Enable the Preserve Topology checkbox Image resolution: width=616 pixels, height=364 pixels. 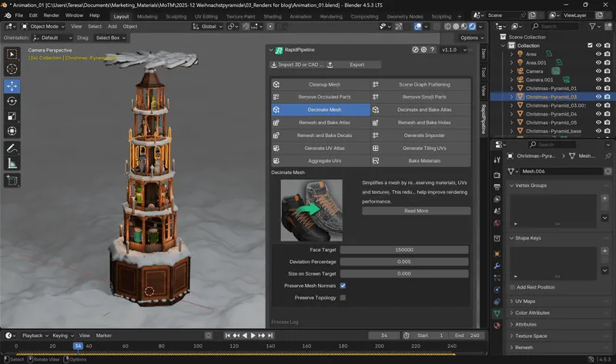point(343,297)
